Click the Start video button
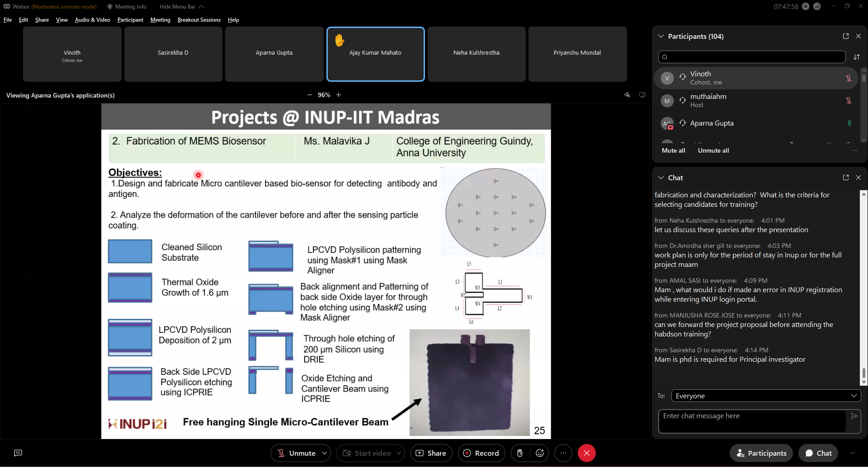 pyautogui.click(x=367, y=453)
